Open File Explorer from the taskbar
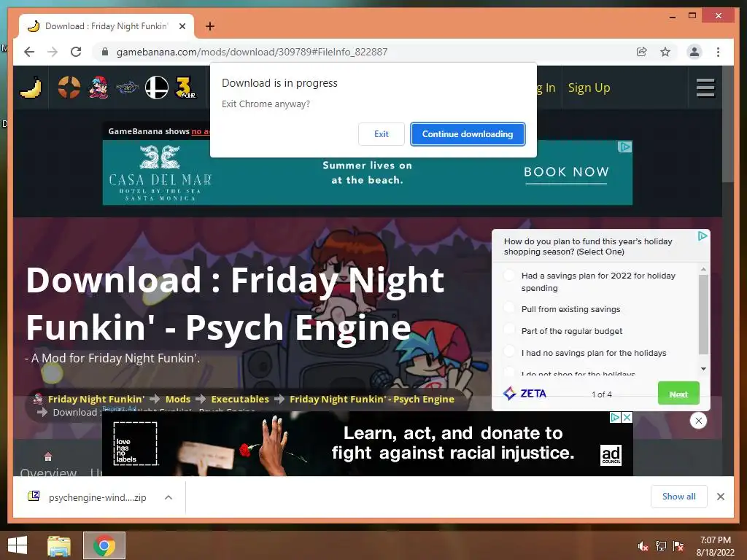The height and width of the screenshot is (560, 747). point(59,545)
